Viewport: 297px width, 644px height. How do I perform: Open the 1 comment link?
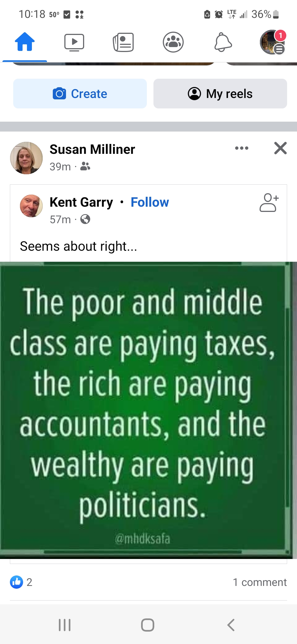pos(260,582)
